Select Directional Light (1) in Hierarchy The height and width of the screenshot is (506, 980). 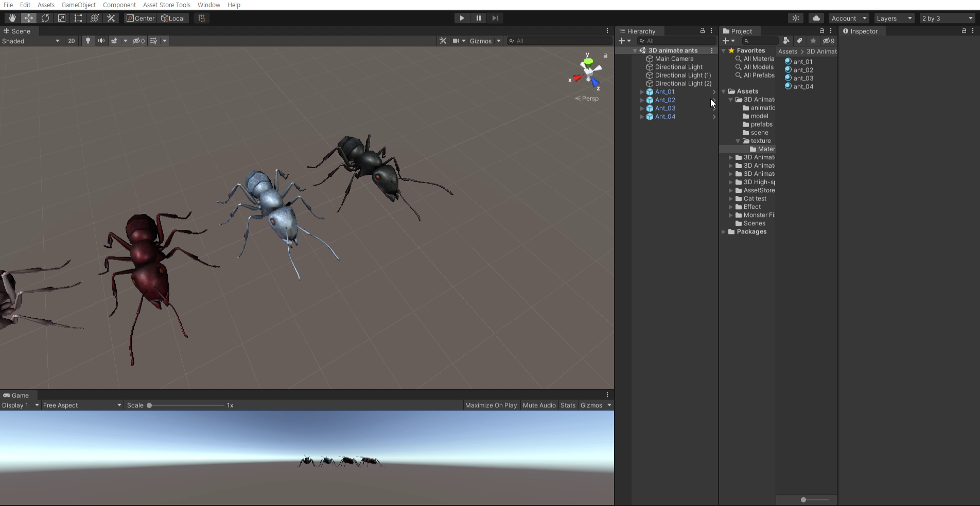683,75
